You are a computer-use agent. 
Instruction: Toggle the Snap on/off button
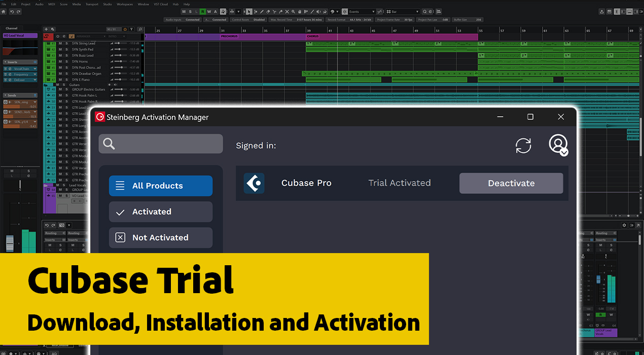tap(346, 12)
